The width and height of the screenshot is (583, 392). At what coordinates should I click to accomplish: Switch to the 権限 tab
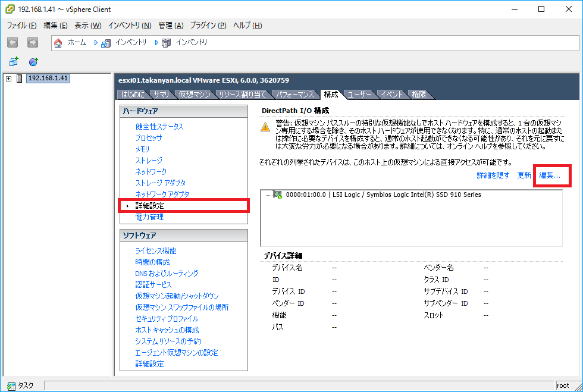pos(419,95)
